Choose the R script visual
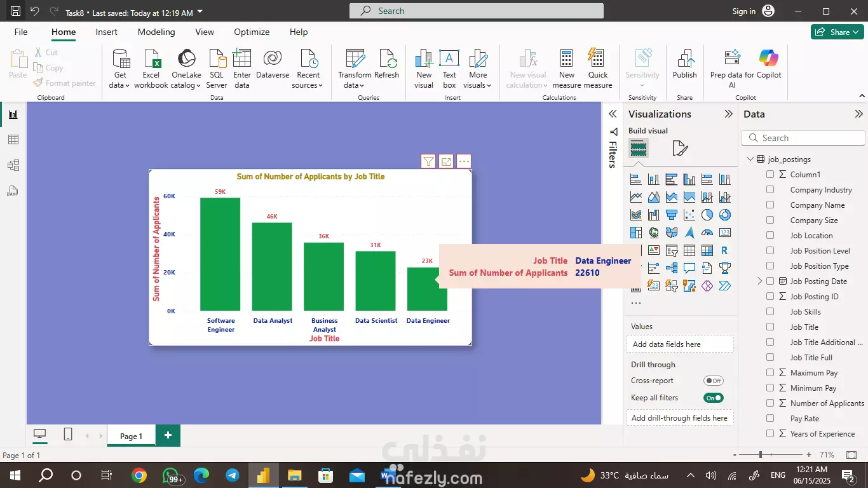 click(725, 250)
